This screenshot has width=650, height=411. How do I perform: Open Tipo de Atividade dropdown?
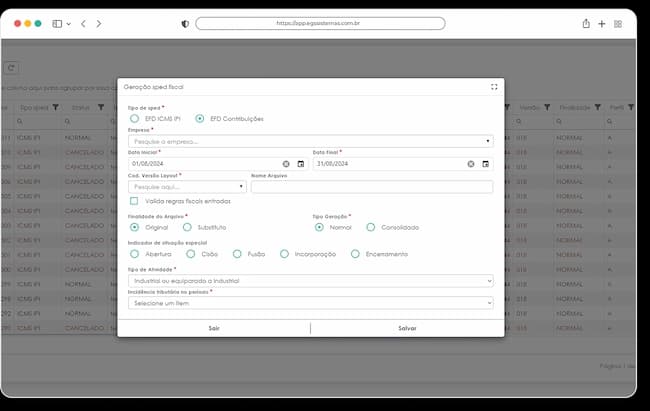(310, 281)
